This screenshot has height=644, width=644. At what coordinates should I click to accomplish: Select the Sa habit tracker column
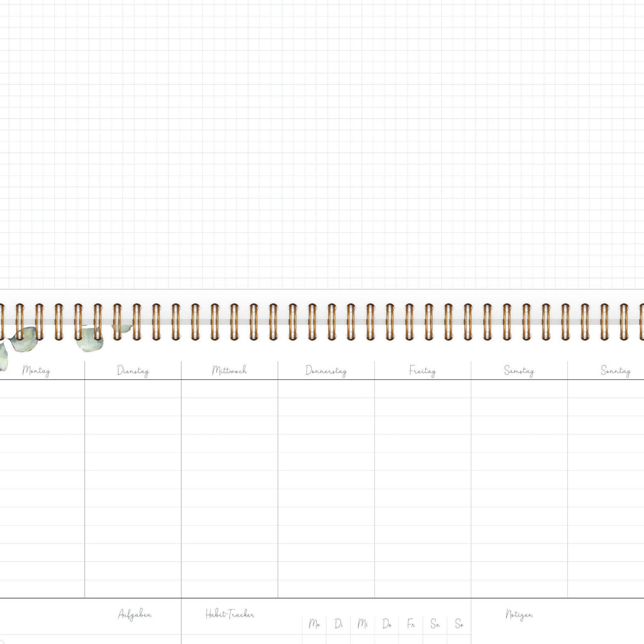pyautogui.click(x=435, y=624)
